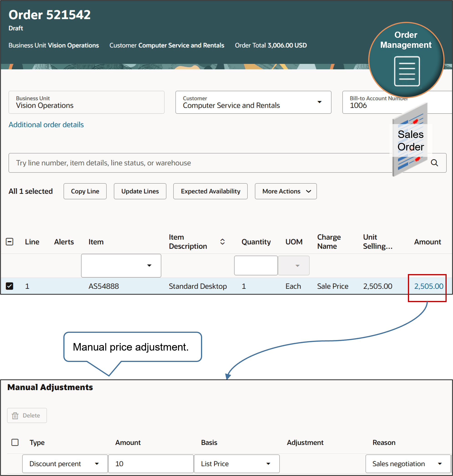Viewport: 453px width, 476px height.
Task: Open the Sales negotiation reason dropdown
Action: tap(440, 463)
